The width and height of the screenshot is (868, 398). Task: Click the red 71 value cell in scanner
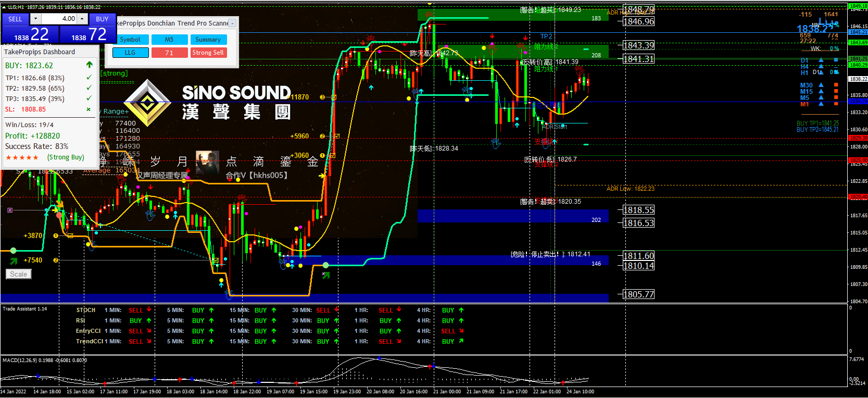tap(169, 53)
